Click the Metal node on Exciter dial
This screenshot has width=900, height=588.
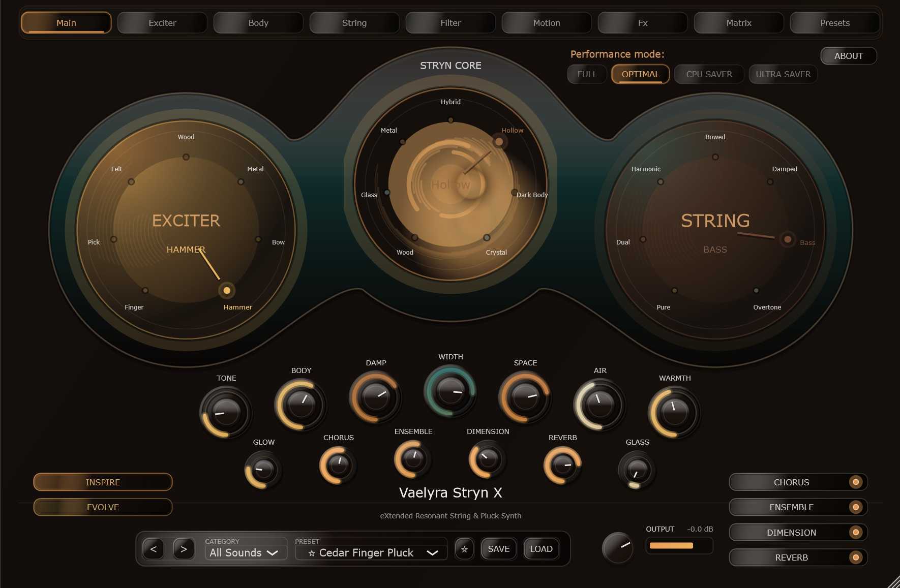[241, 181]
